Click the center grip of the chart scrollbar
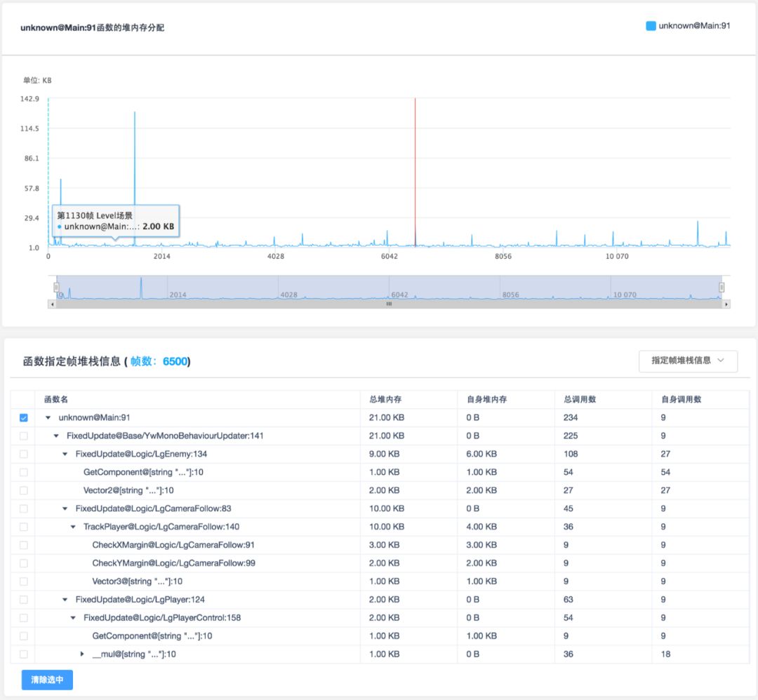Screen dimensions: 758x700 coord(389,304)
